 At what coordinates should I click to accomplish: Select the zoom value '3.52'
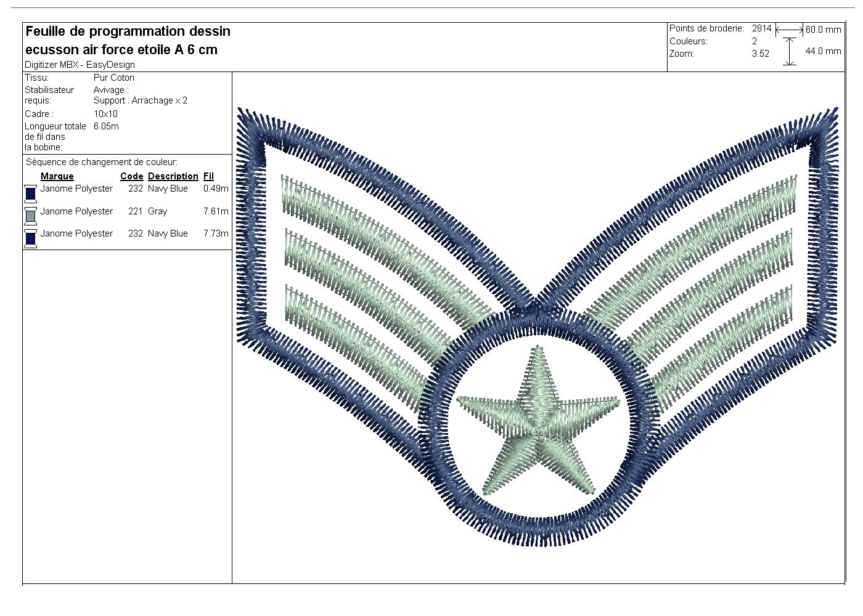click(x=761, y=54)
